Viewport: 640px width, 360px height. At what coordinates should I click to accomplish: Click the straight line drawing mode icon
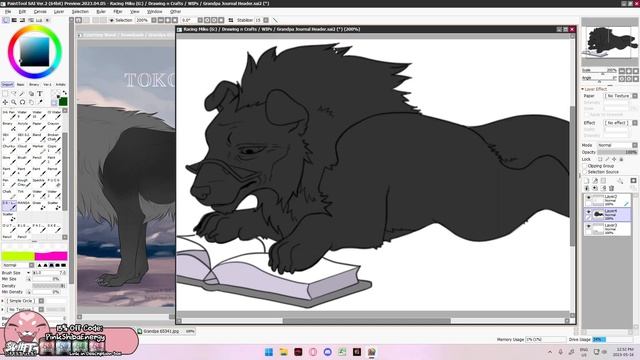tap(275, 20)
